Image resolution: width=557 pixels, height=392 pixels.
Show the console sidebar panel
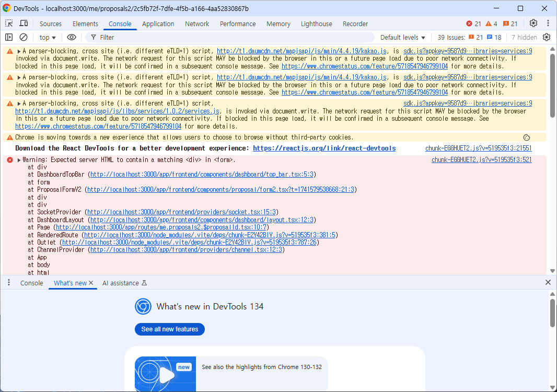point(9,37)
